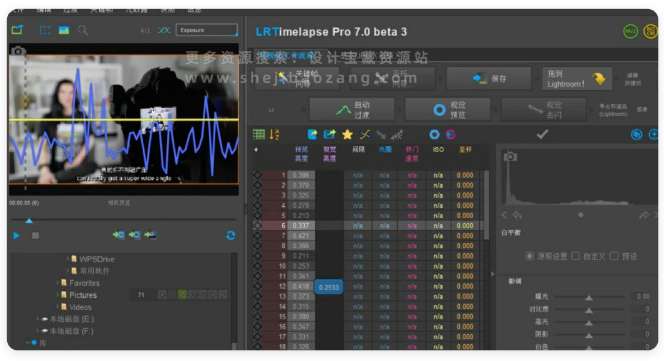Select the Pictures folder in tree
Viewport: 664px width, 361px height.
tap(83, 295)
